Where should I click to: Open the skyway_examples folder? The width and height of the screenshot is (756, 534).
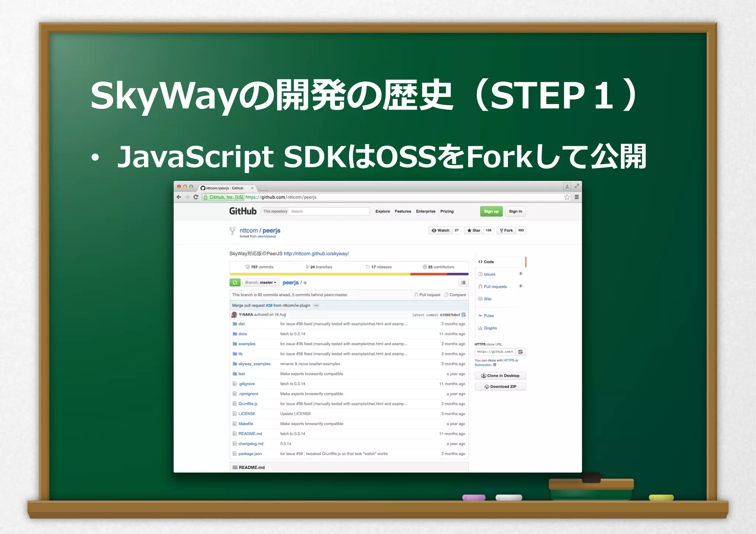pos(254,364)
